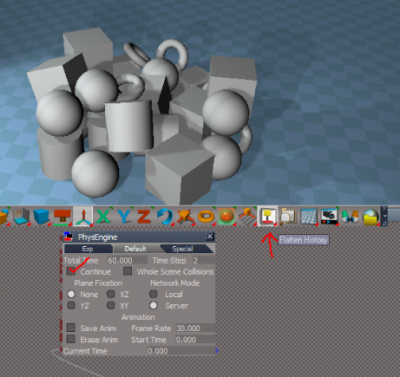Click the blue grid plane icon

pos(308,217)
